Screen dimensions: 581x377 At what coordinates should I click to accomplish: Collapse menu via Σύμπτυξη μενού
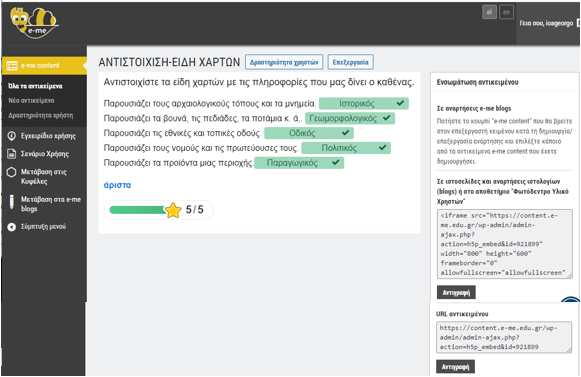[x=43, y=226]
